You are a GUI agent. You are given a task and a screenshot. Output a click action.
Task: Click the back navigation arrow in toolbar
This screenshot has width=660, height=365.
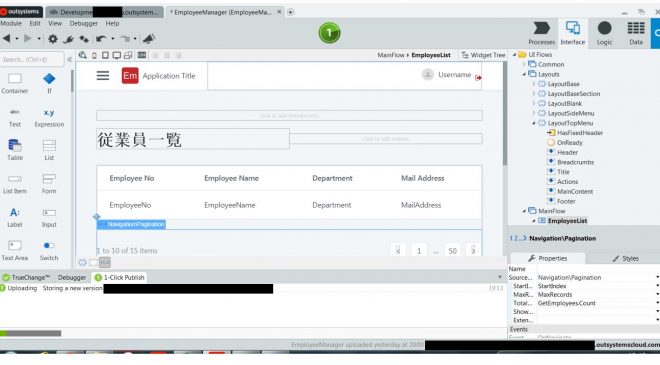[x=6, y=39]
